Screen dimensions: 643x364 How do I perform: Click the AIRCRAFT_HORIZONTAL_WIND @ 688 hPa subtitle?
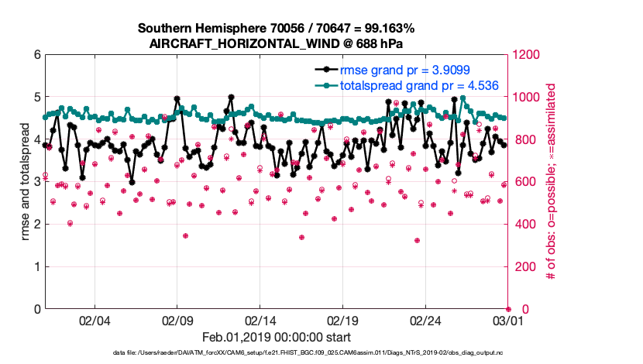click(276, 43)
